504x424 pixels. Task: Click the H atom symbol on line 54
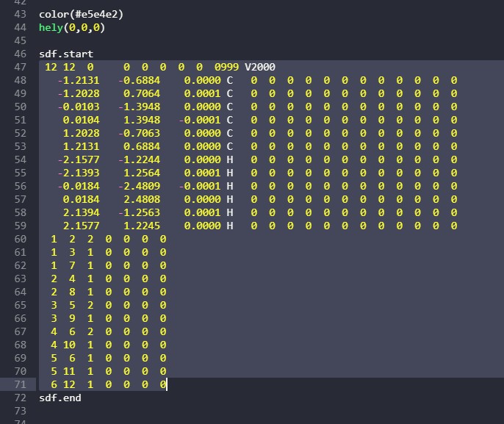[230, 159]
